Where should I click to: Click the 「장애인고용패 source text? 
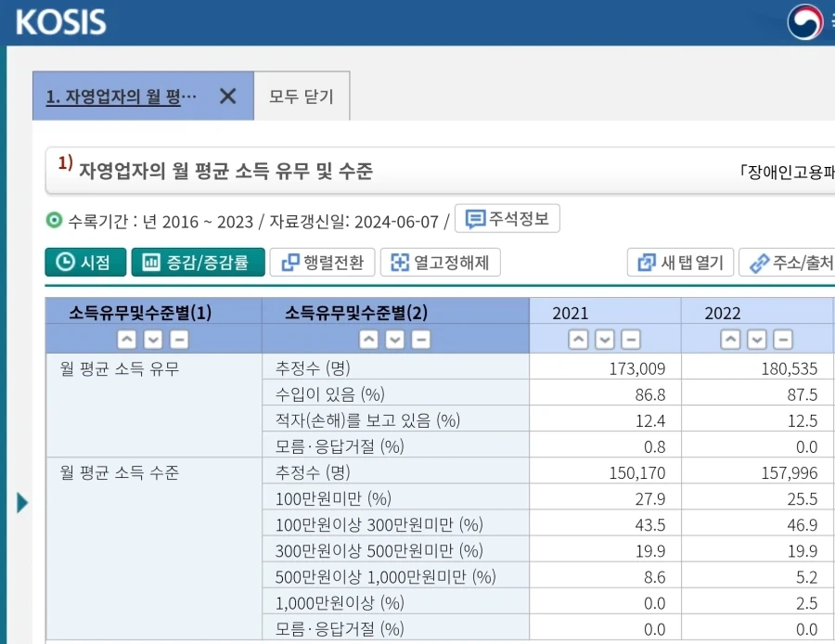click(x=787, y=172)
